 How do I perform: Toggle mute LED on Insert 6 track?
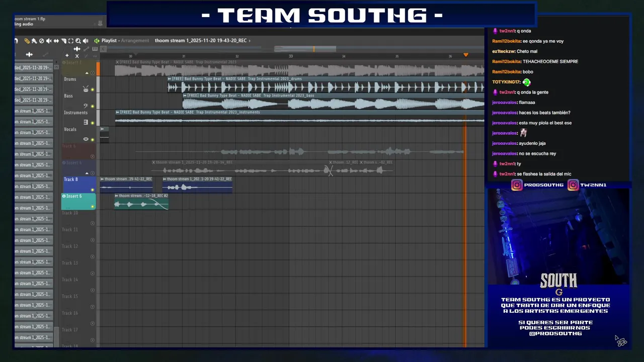93,207
